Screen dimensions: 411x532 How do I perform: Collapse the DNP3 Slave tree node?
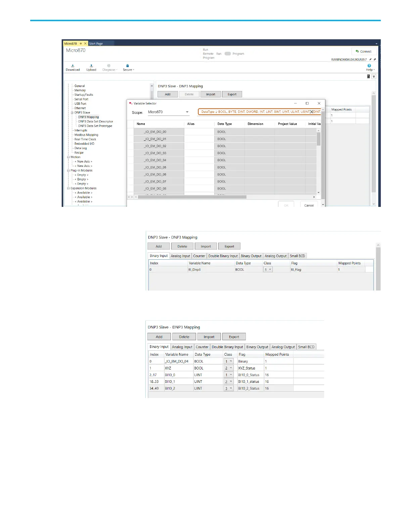pyautogui.click(x=72, y=113)
